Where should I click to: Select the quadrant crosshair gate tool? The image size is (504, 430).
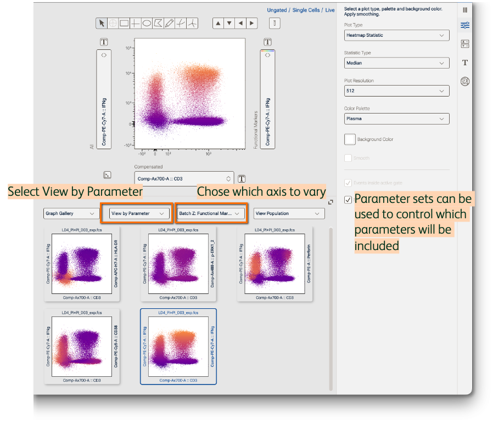[136, 23]
